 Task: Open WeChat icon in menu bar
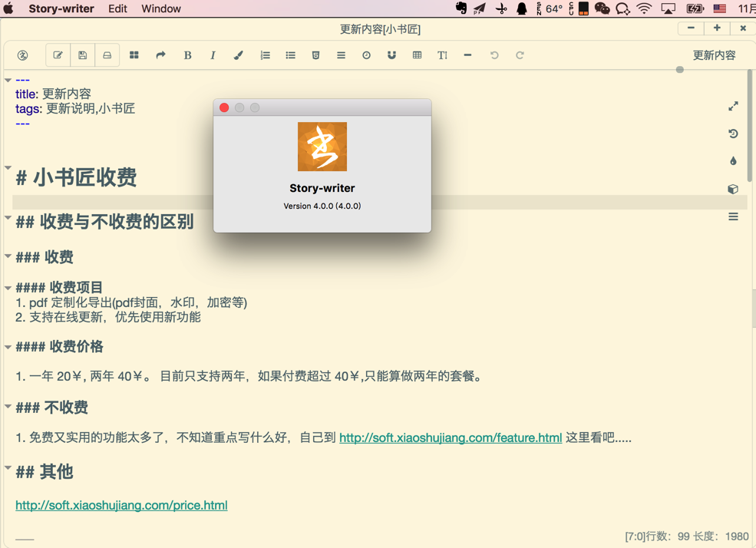[x=602, y=8]
